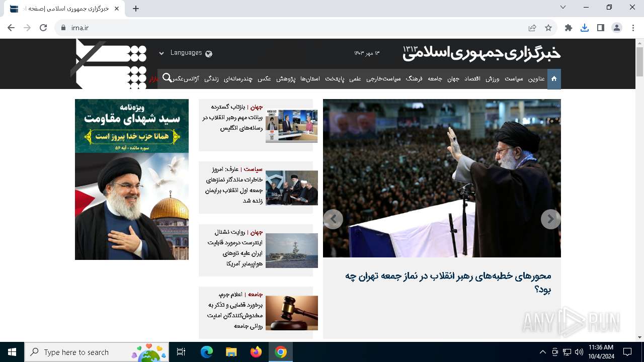Click the Windows taskbar search box

[97, 352]
